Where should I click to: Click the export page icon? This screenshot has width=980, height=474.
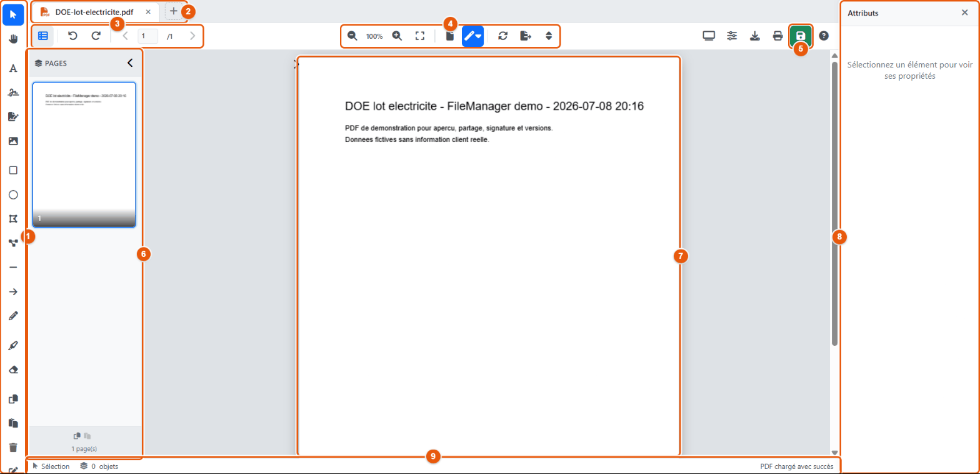click(x=526, y=36)
